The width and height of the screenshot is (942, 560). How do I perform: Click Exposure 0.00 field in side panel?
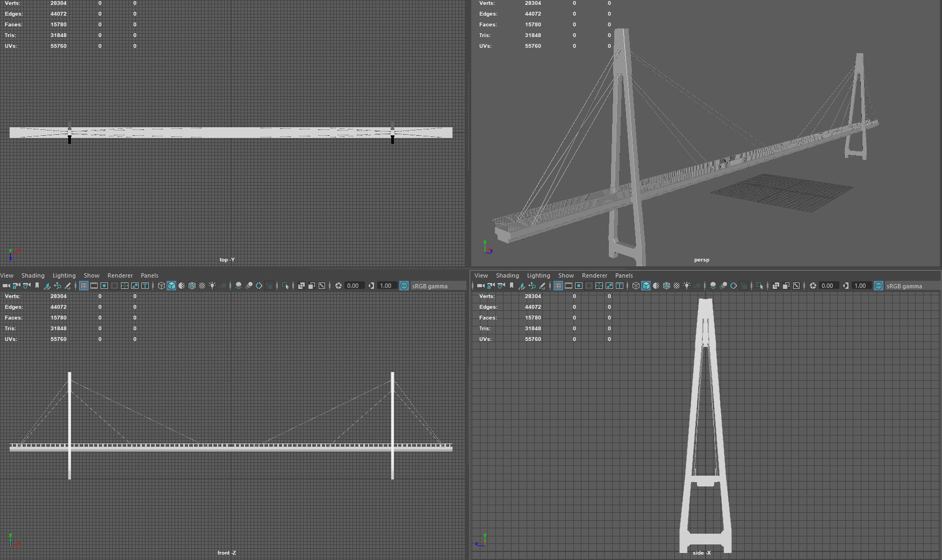(x=829, y=286)
